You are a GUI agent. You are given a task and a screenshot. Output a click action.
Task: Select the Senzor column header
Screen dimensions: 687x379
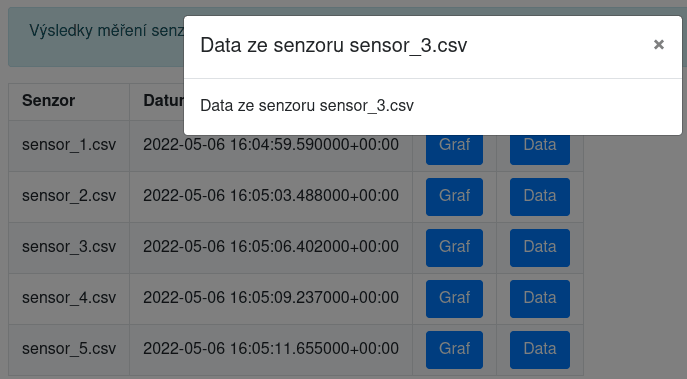click(x=69, y=102)
